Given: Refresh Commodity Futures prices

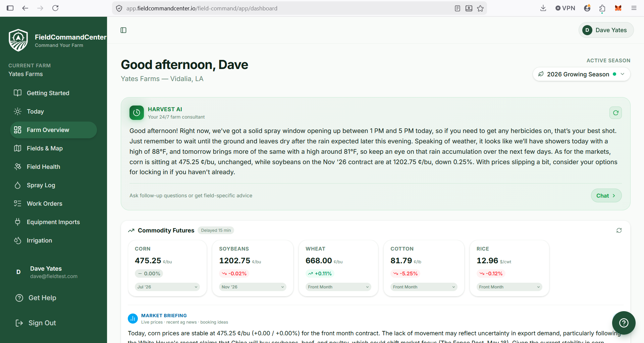Looking at the screenshot, I should coord(619,230).
